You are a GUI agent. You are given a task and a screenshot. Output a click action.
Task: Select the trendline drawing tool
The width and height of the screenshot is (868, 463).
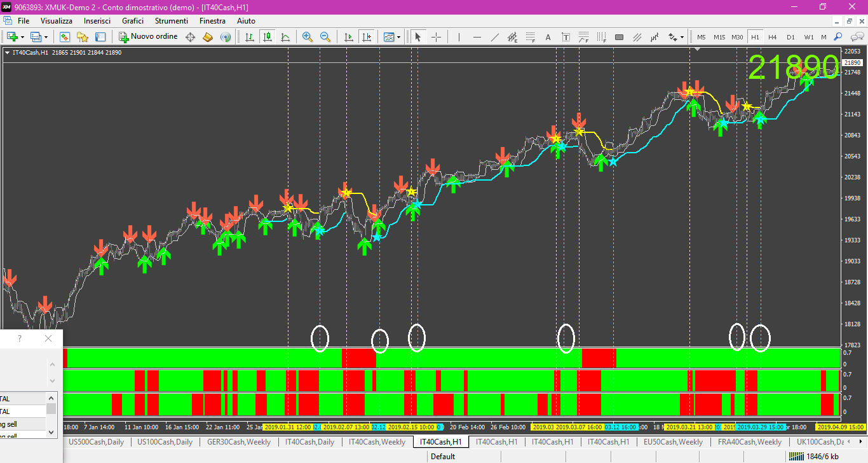pyautogui.click(x=494, y=37)
